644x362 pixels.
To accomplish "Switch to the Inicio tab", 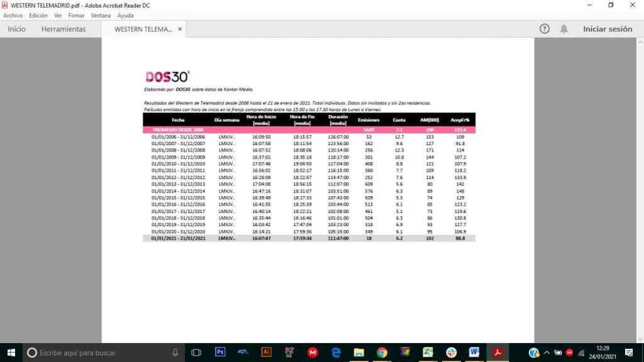I will point(16,29).
